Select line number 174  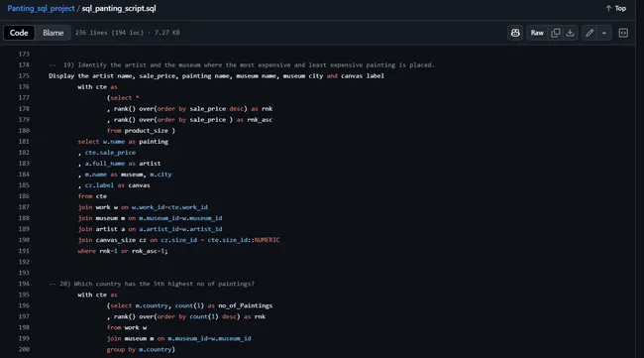24,64
